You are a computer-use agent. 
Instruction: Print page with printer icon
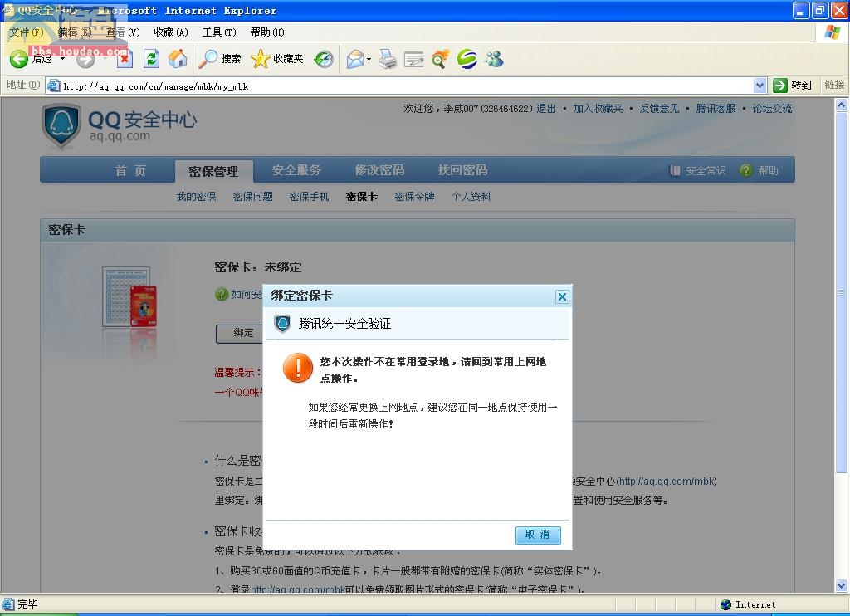(x=387, y=59)
